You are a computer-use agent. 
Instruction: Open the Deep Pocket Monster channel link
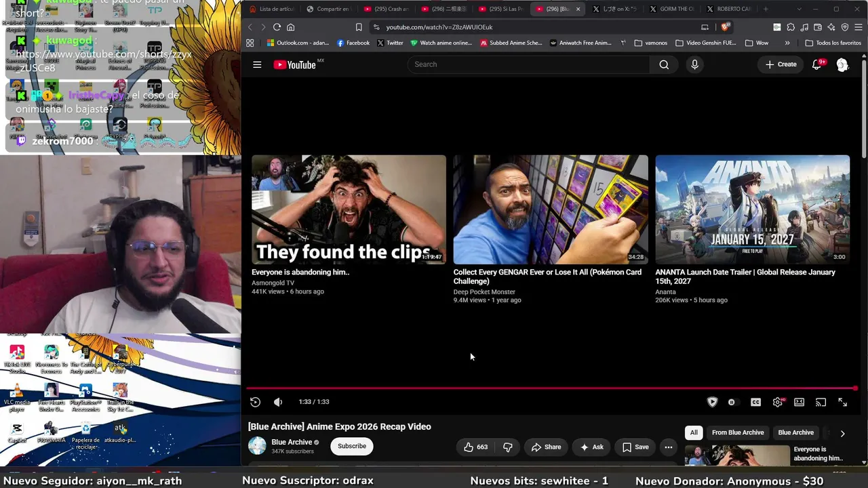pos(484,291)
